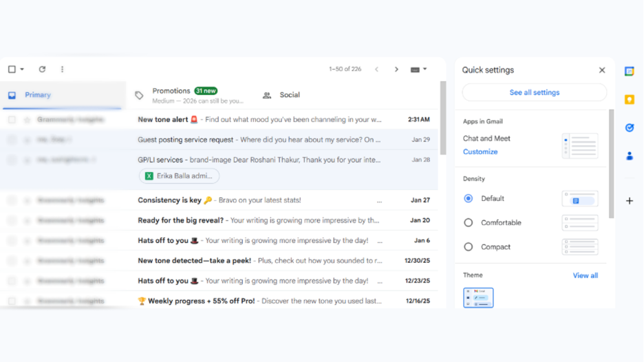This screenshot has height=362, width=644.
Task: Select the Compact density option
Action: pos(469,247)
